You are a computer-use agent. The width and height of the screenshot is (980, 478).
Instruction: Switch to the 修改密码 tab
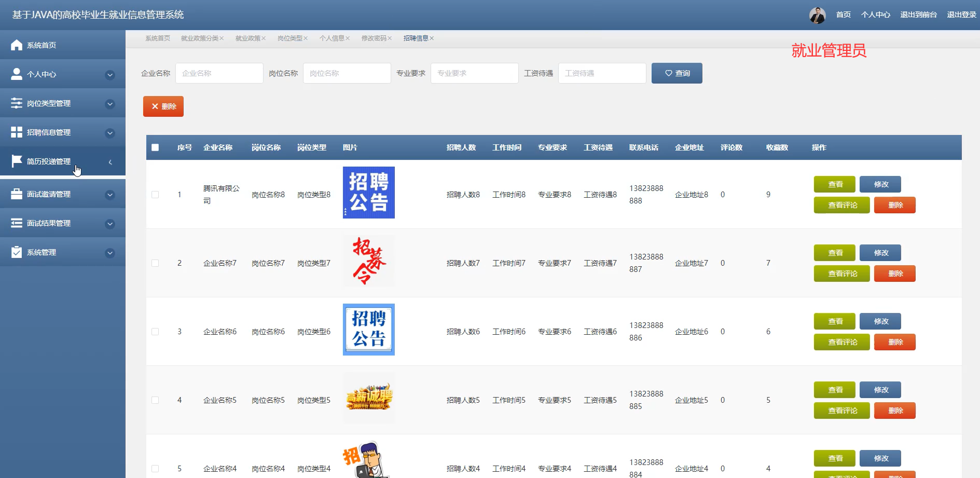374,38
